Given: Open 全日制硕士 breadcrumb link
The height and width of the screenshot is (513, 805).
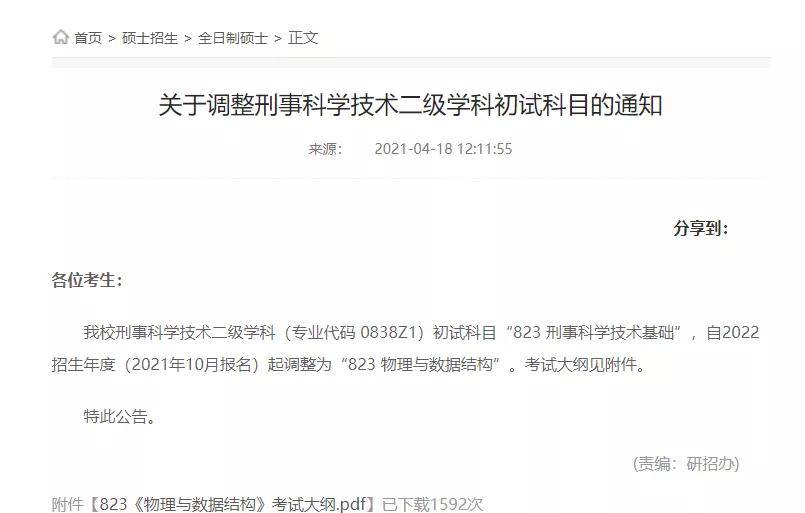Looking at the screenshot, I should pos(233,38).
